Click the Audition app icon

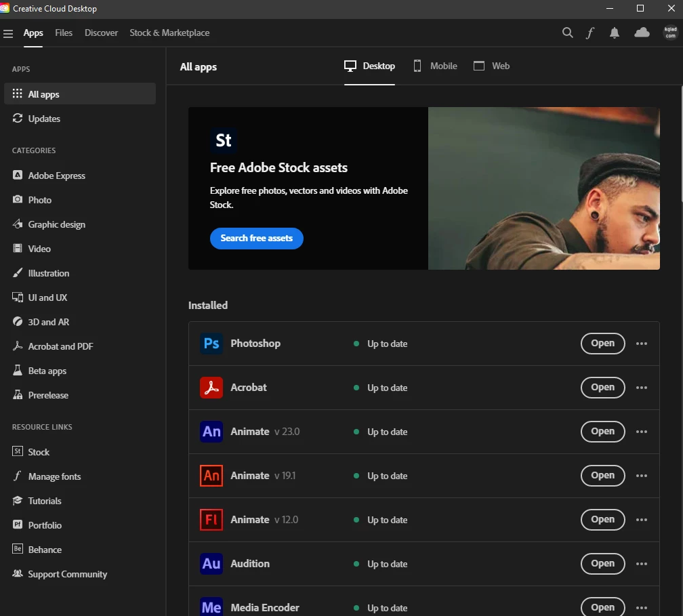[x=211, y=563]
